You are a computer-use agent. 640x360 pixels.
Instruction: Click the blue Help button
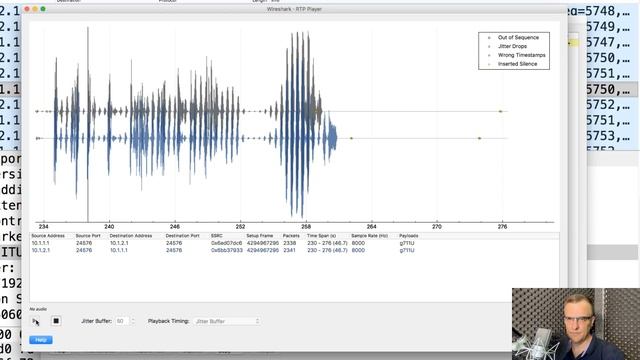[x=41, y=340]
